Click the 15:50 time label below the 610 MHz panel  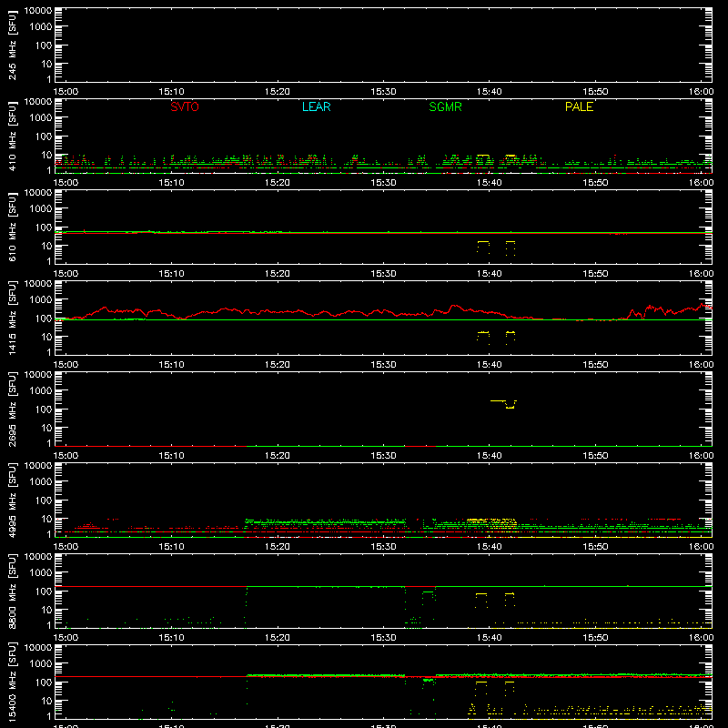(x=595, y=274)
